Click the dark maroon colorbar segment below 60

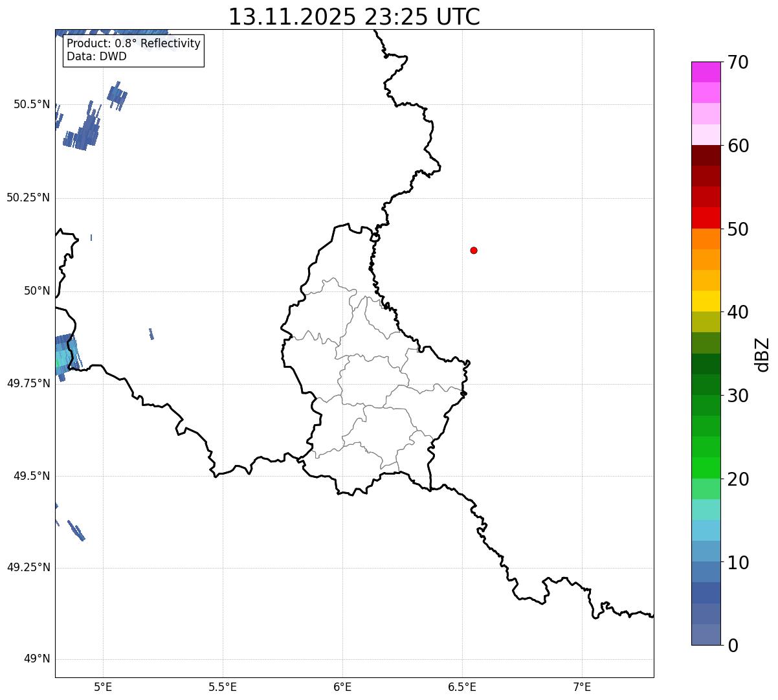pos(706,155)
